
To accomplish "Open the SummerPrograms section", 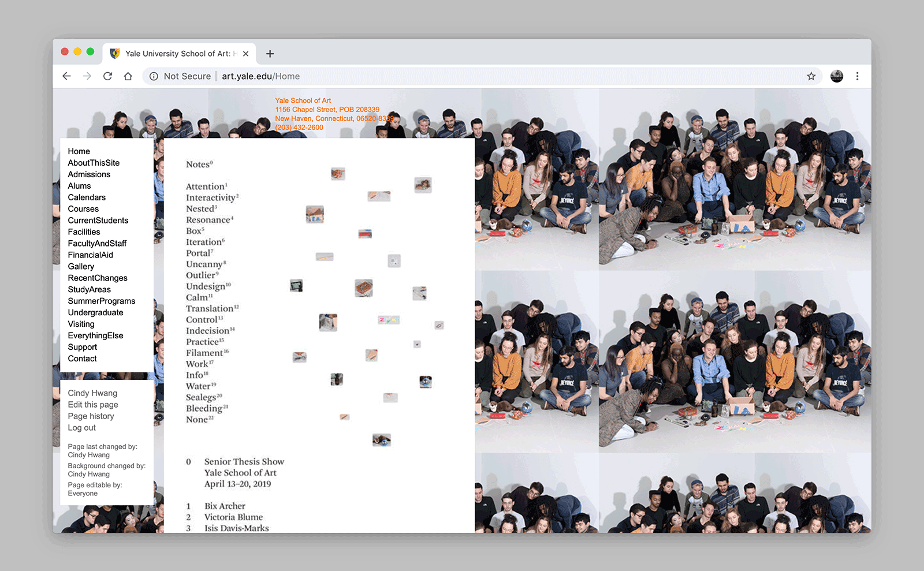I will (x=101, y=301).
